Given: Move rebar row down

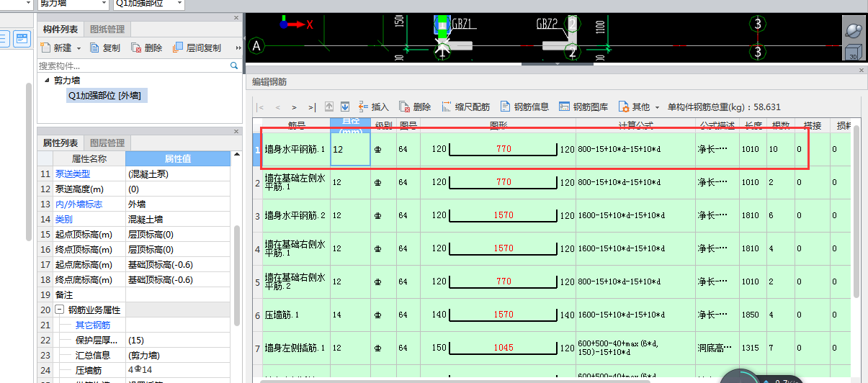Looking at the screenshot, I should pyautogui.click(x=345, y=107).
